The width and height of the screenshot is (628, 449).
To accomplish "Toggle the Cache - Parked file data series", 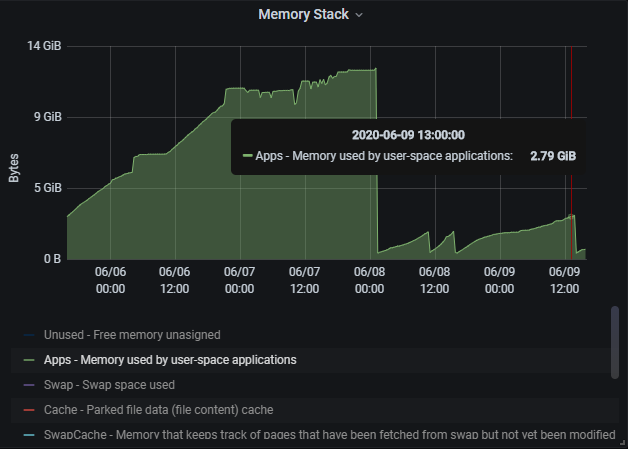I will click(159, 410).
